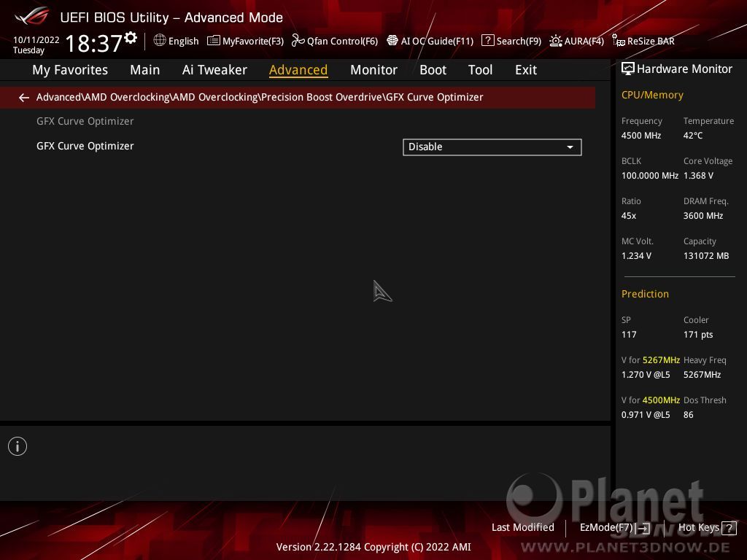Screen dimensions: 747x560
Task: Change language via English button
Action: [177, 41]
